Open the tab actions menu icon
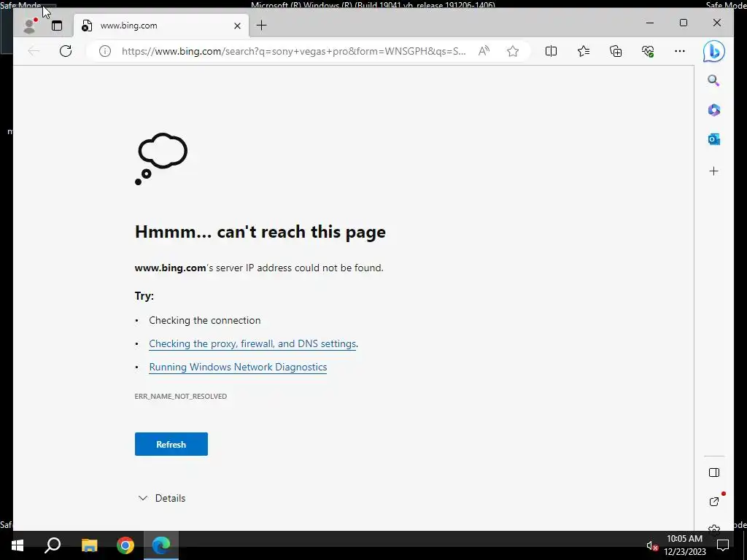This screenshot has width=747, height=560. [57, 26]
